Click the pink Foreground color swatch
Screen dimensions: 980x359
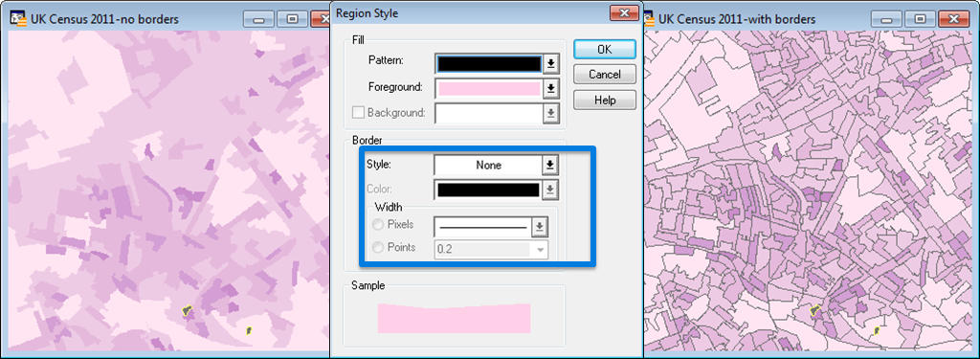pos(489,88)
